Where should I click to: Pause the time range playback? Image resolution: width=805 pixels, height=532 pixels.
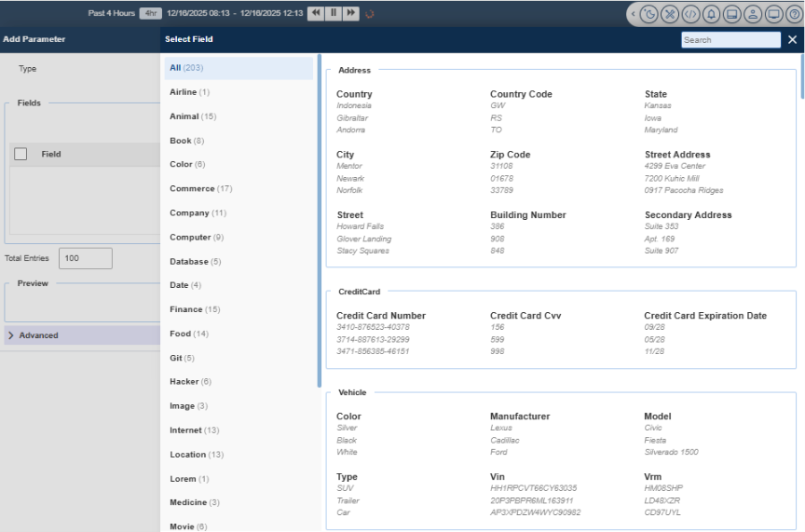tap(333, 13)
